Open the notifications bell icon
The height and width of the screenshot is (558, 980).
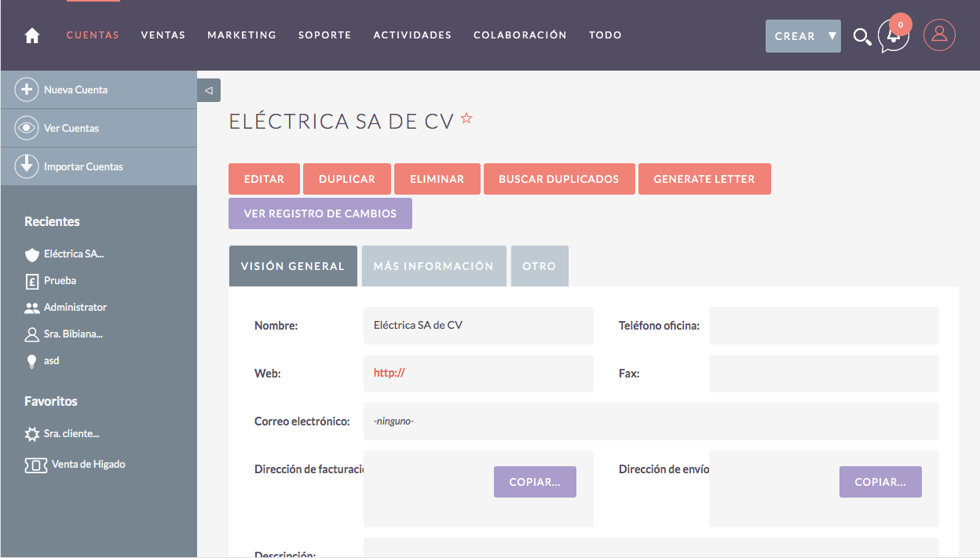pyautogui.click(x=894, y=35)
